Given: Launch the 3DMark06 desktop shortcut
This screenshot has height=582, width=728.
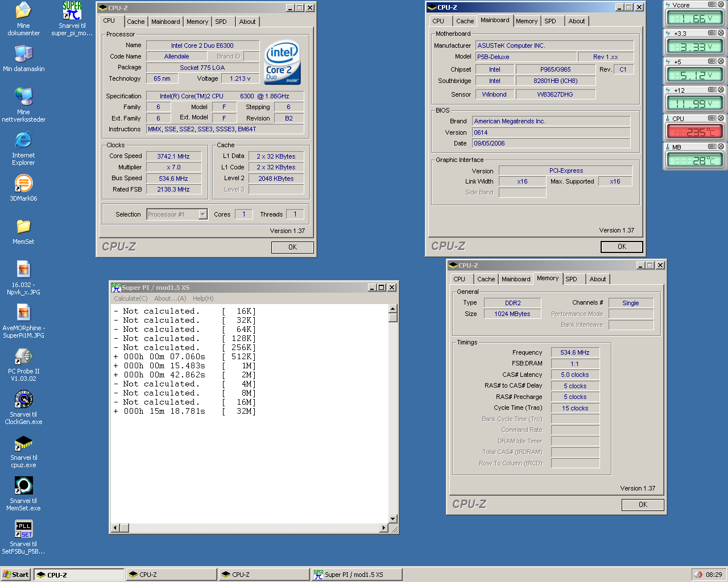Looking at the screenshot, I should [23, 188].
